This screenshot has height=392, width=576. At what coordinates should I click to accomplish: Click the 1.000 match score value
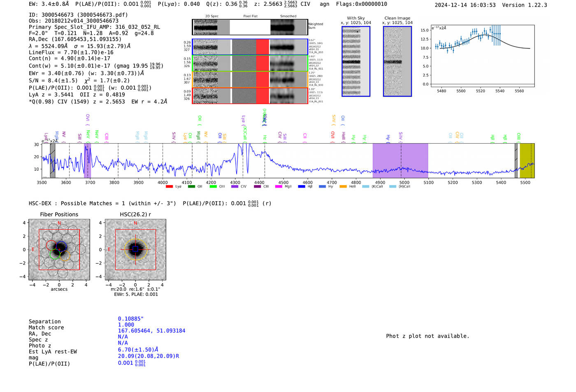point(126,325)
